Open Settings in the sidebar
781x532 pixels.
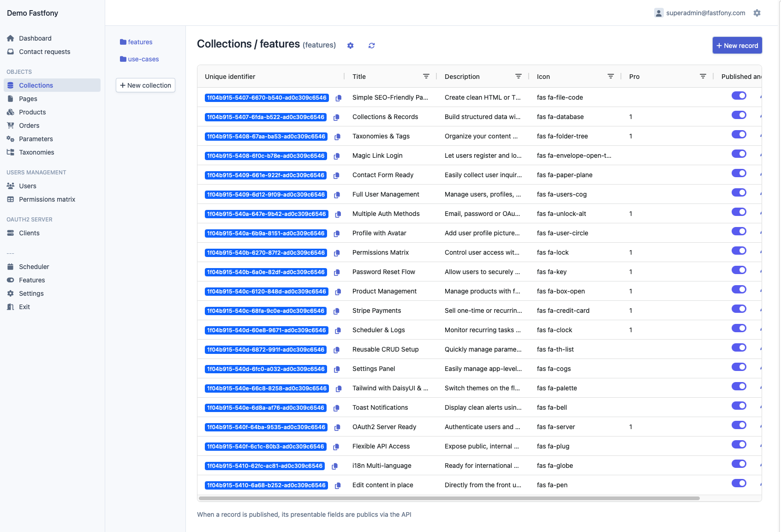click(52, 293)
